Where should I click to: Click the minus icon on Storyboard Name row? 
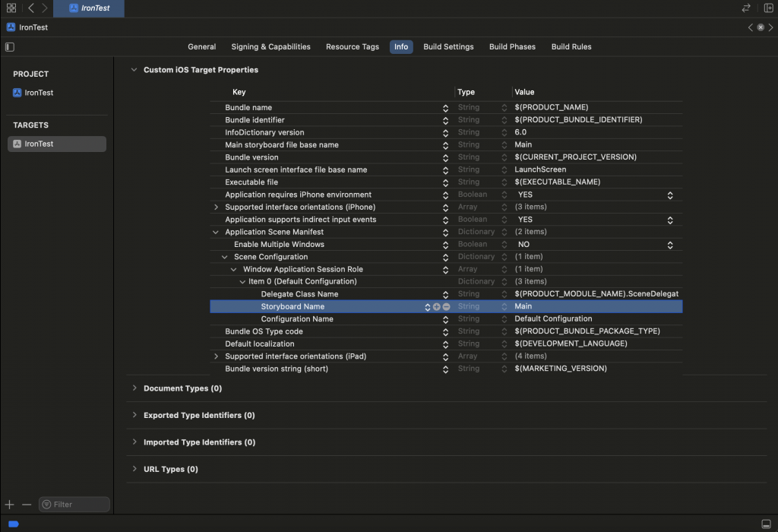446,307
